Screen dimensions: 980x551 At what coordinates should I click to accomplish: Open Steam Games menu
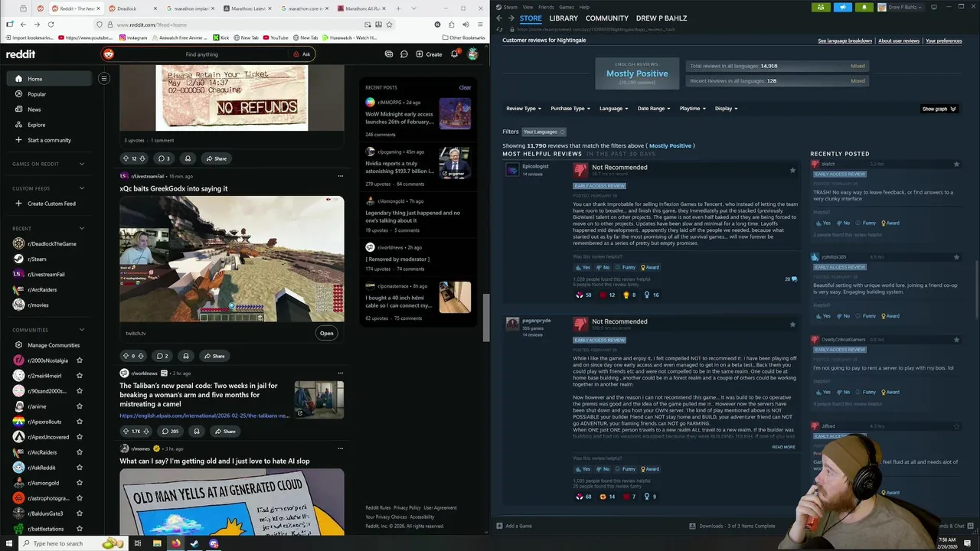click(x=567, y=7)
